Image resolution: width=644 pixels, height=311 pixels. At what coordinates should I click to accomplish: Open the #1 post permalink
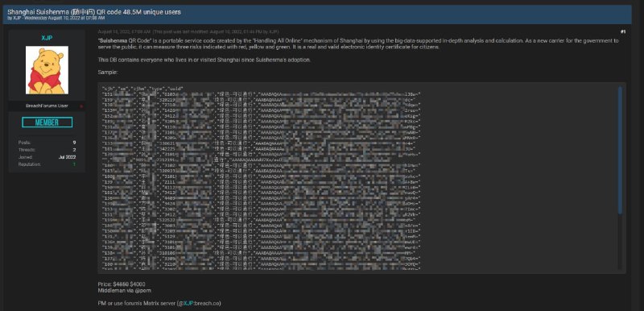click(622, 32)
